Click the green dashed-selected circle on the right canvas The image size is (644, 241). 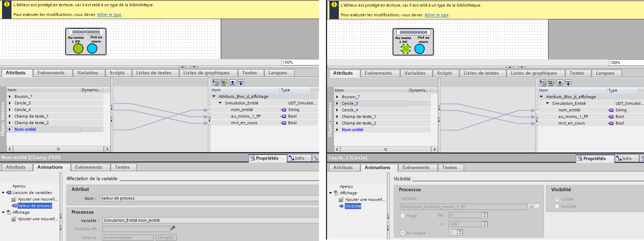pos(406,49)
